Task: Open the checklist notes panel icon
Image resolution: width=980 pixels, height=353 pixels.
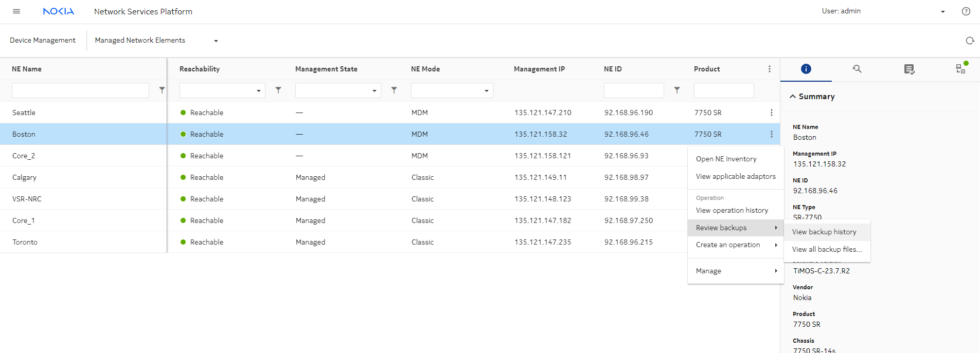Action: coord(909,69)
